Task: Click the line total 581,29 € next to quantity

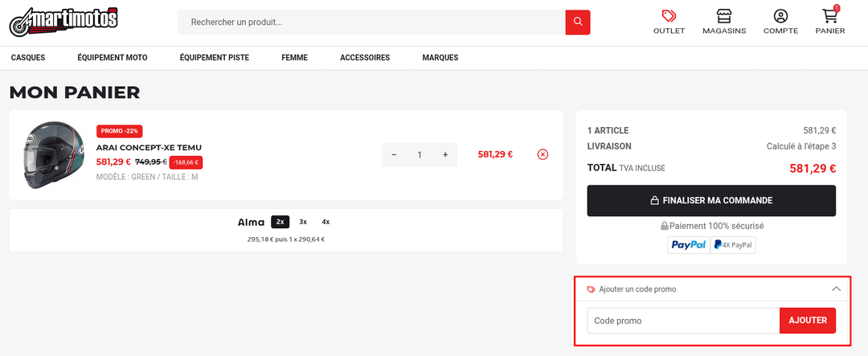Action: click(x=495, y=154)
